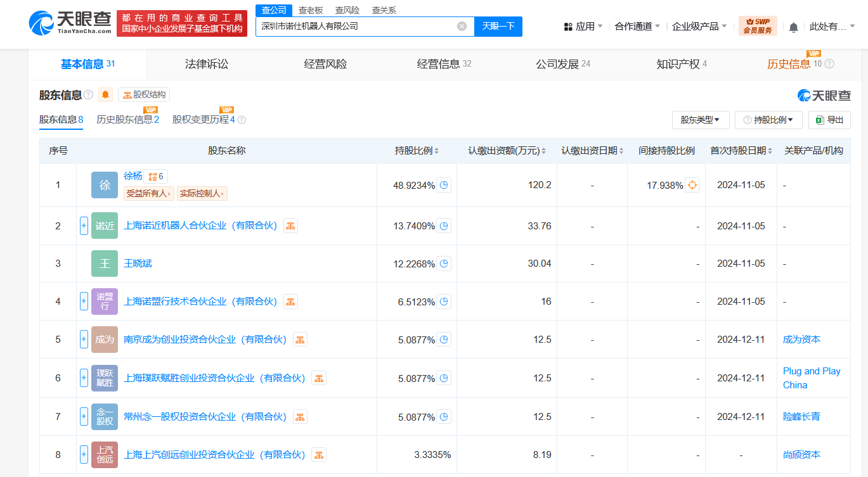Expand the 上海上汽创远创业投资合伙企业 row
The width and height of the screenshot is (868, 477).
click(84, 454)
